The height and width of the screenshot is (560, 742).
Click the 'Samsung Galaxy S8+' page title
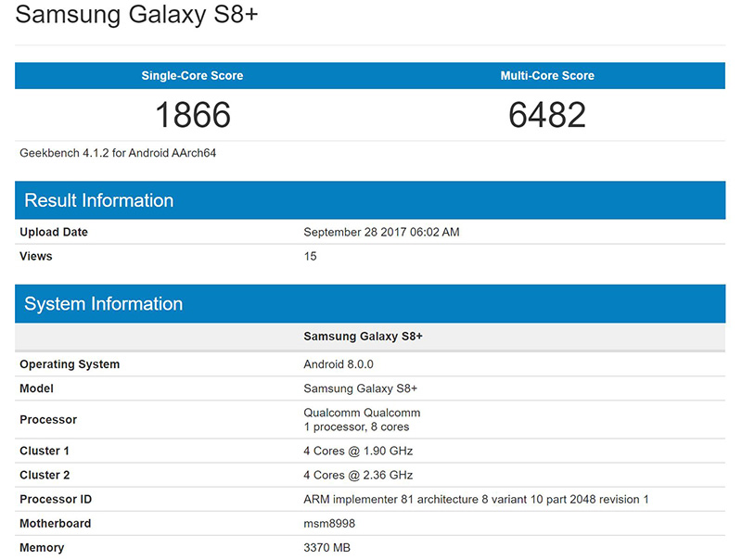click(136, 14)
